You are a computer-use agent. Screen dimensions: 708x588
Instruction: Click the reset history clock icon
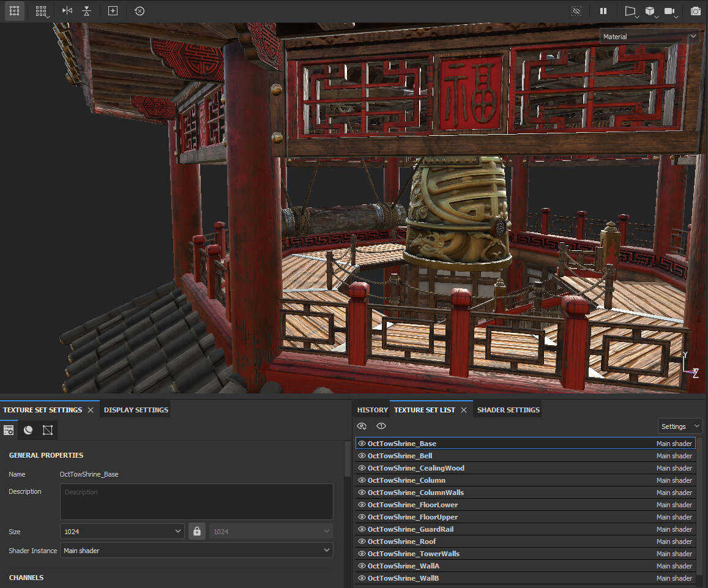click(x=140, y=11)
